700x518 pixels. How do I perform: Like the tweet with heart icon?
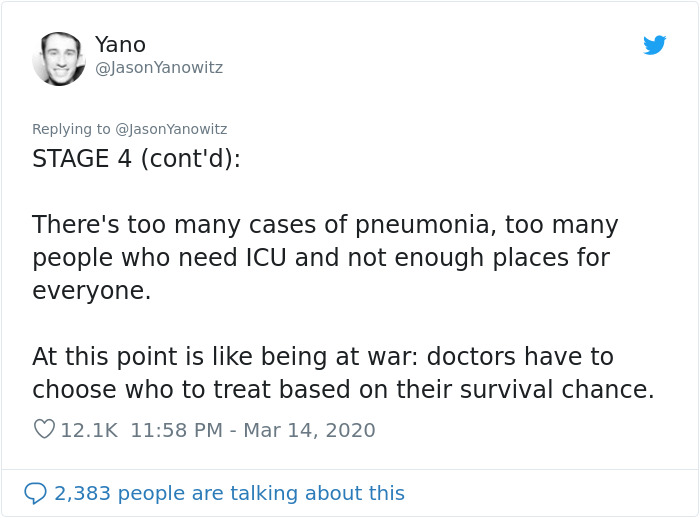(x=44, y=430)
